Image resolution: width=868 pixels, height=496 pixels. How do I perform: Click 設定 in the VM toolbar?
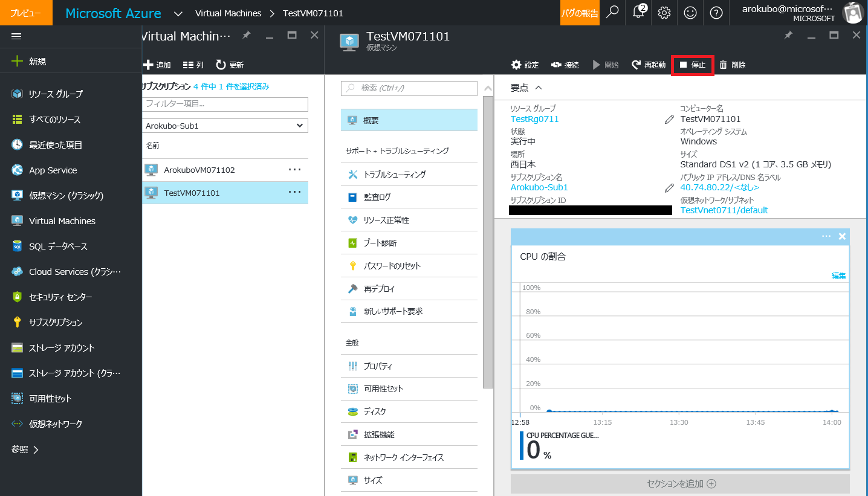pyautogui.click(x=525, y=65)
